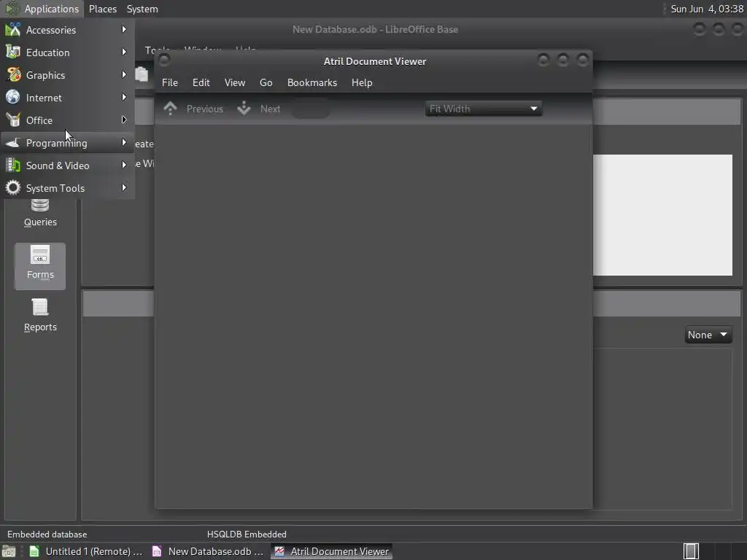Viewport: 747px width, 560px height.
Task: Open the View menu in Atril
Action: [x=235, y=83]
